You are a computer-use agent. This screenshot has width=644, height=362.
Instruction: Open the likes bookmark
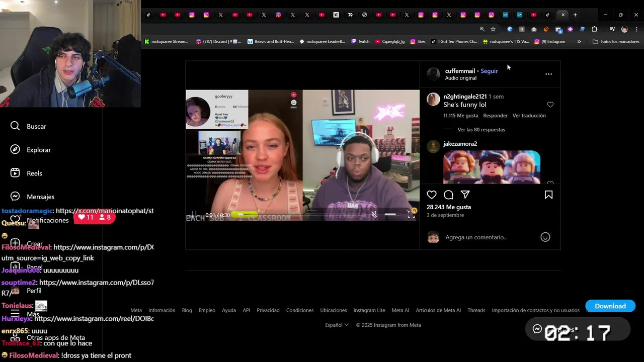(x=418, y=42)
